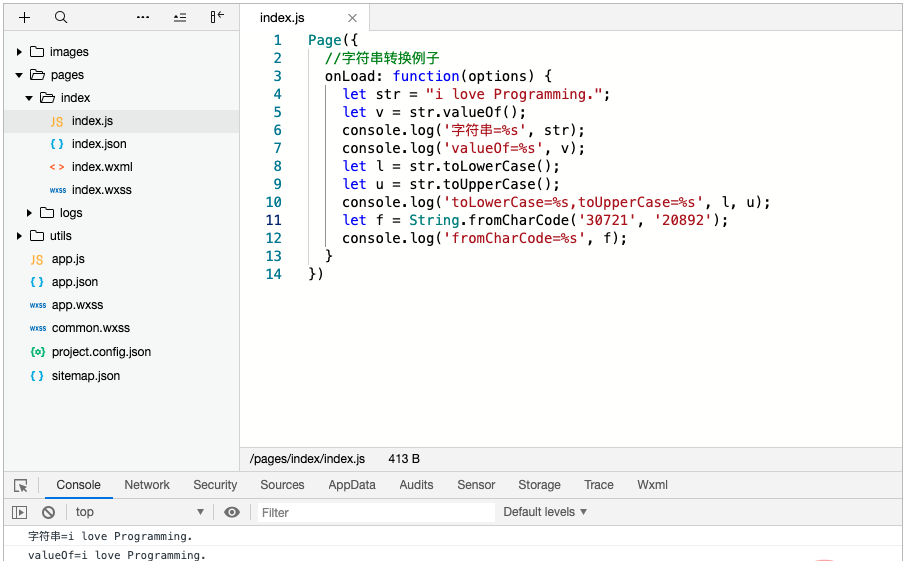Viewport: 905px width, 561px height.
Task: Focus the console Filter input field
Action: click(376, 513)
